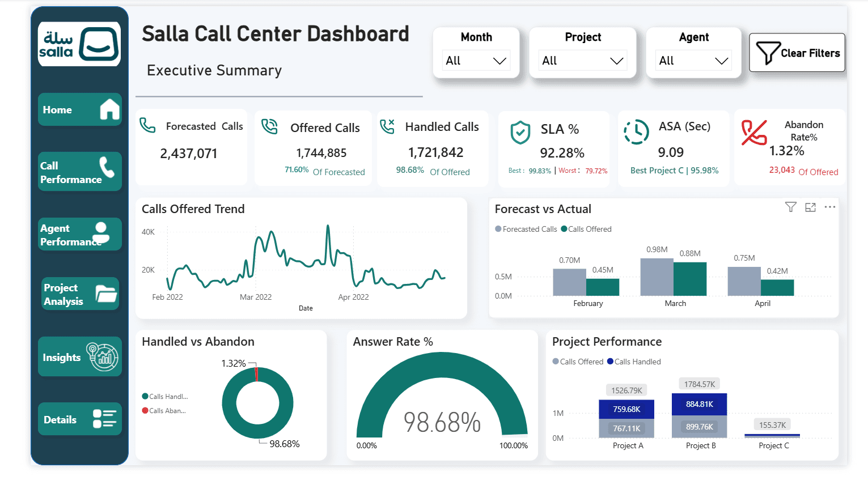The width and height of the screenshot is (868, 480).
Task: Click the Insights chart-target icon
Action: tap(102, 356)
